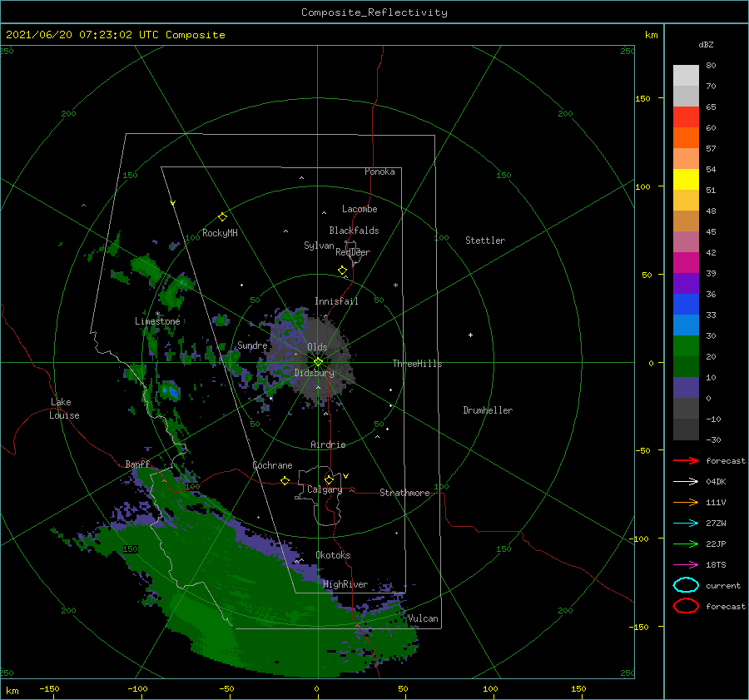Pick the 20 dBZ green color swatch
This screenshot has width=749, height=700.
point(686,346)
